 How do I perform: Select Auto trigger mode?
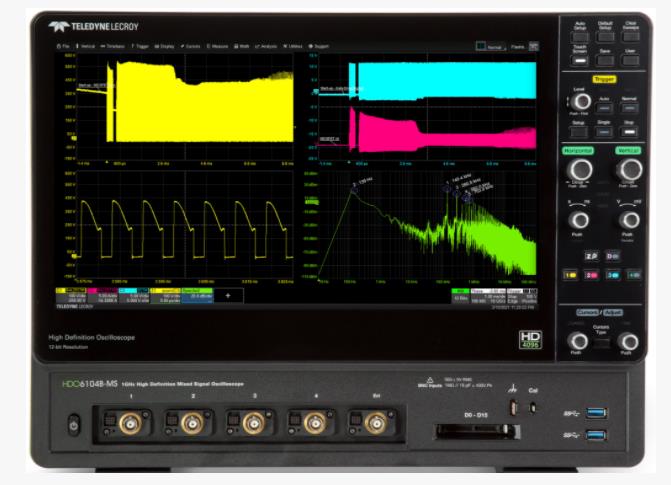[604, 107]
